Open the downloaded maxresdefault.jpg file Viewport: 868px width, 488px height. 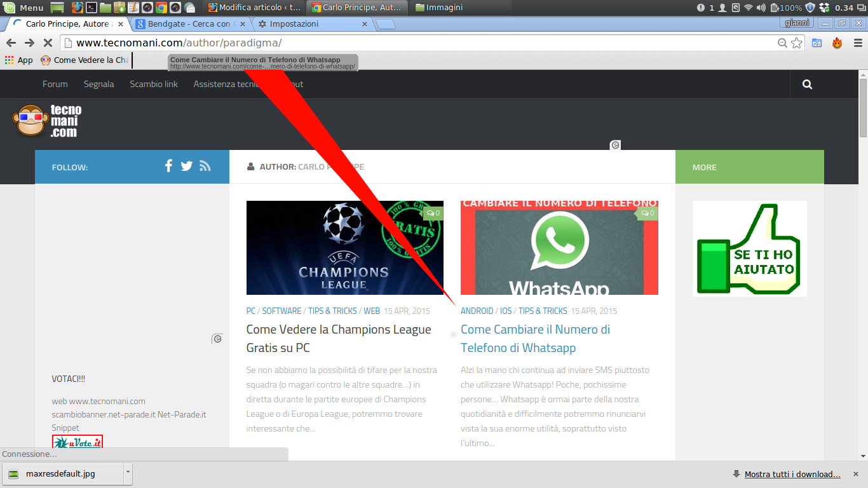[63, 473]
